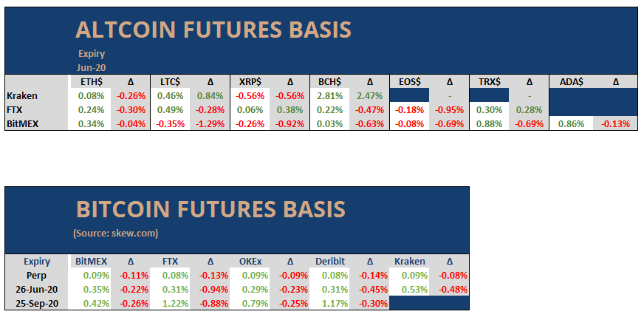Click the ALTCOIN FUTURES BASIS title

(x=213, y=30)
